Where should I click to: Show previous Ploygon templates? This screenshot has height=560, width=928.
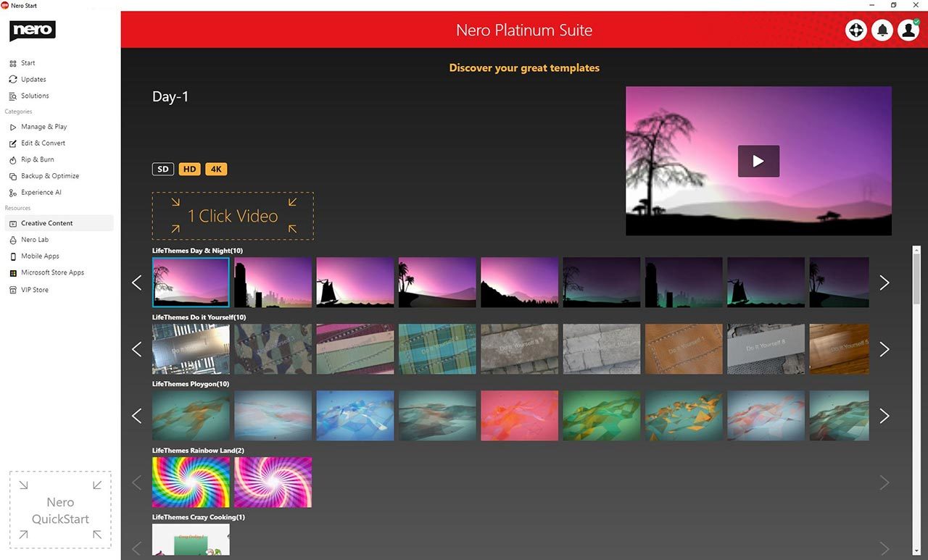(137, 416)
